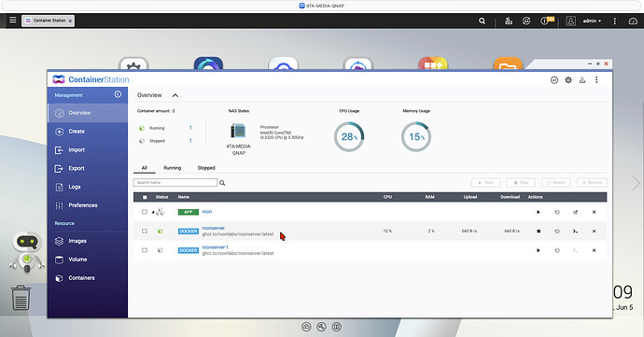Click the user profile icon beside admin
The image size is (644, 337).
click(x=570, y=21)
